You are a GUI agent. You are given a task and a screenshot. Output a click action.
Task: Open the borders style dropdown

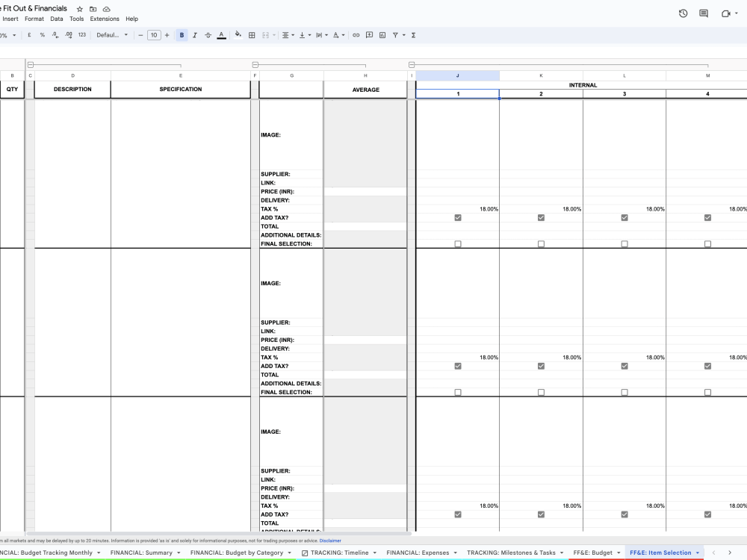[x=252, y=34]
